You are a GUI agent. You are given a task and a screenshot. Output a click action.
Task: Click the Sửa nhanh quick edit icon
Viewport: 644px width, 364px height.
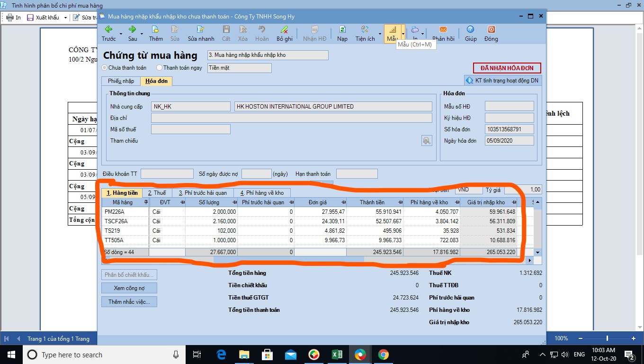tap(201, 29)
